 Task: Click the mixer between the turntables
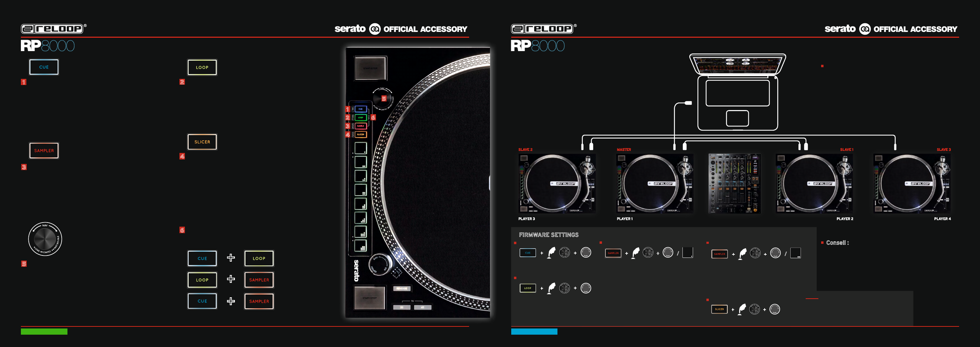[x=734, y=183]
